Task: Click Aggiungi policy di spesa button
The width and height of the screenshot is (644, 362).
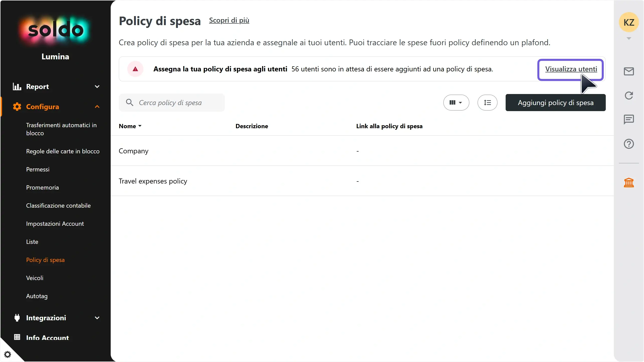Action: tap(555, 103)
